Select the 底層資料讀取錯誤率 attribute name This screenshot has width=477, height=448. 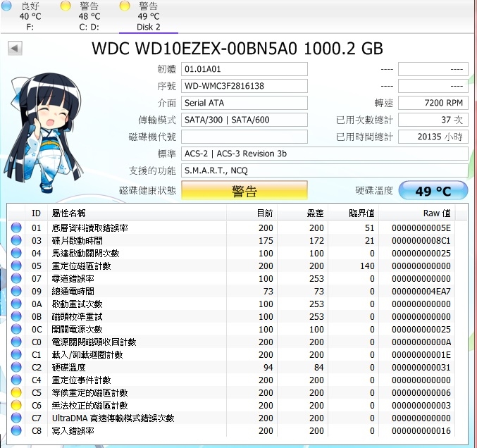[89, 228]
